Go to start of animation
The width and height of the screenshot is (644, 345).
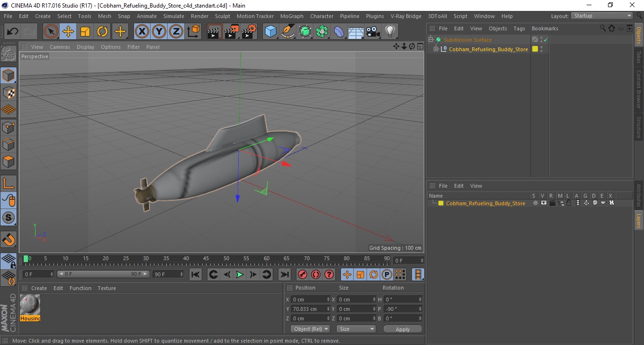click(x=196, y=274)
